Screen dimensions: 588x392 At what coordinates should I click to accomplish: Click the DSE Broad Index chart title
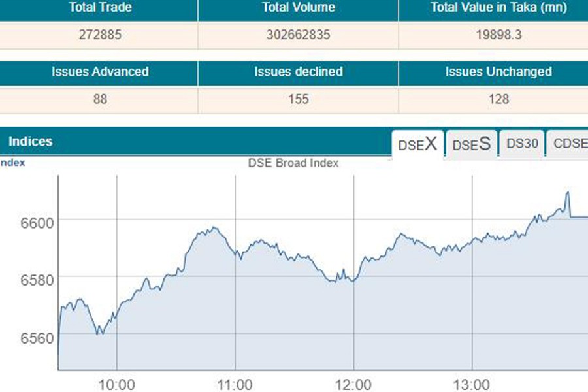click(x=293, y=163)
